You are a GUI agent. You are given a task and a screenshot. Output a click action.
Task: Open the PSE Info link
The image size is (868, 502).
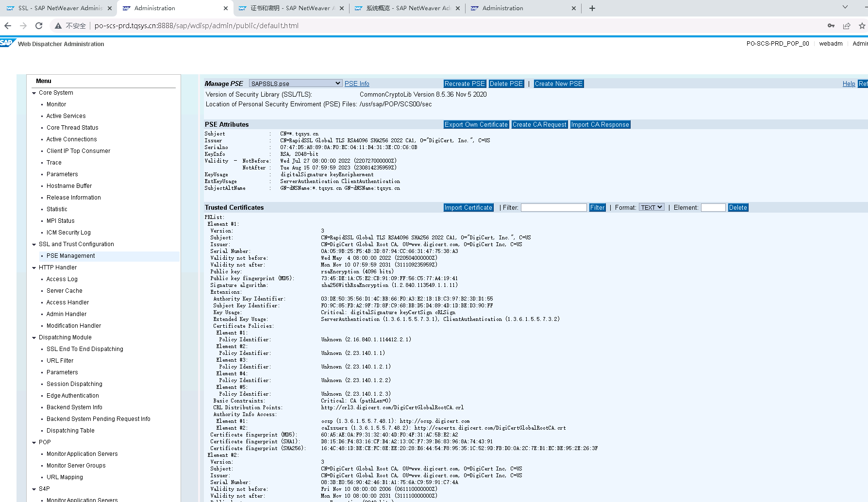357,84
